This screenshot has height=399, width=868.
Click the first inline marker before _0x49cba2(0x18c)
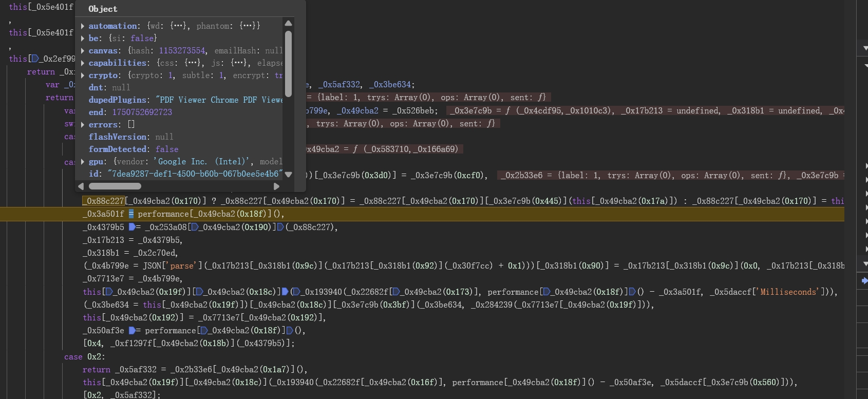coord(199,292)
